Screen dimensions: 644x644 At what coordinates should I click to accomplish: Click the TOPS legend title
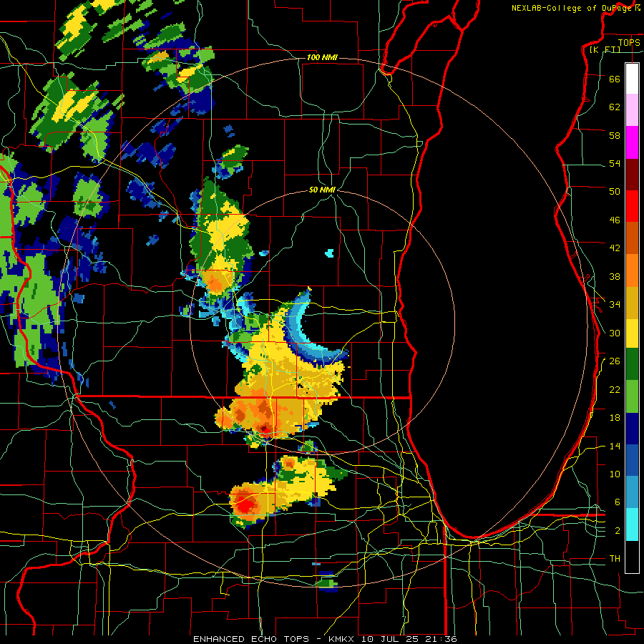pos(629,42)
